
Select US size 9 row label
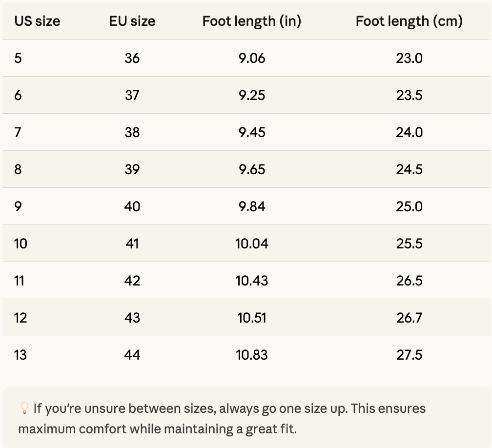18,206
